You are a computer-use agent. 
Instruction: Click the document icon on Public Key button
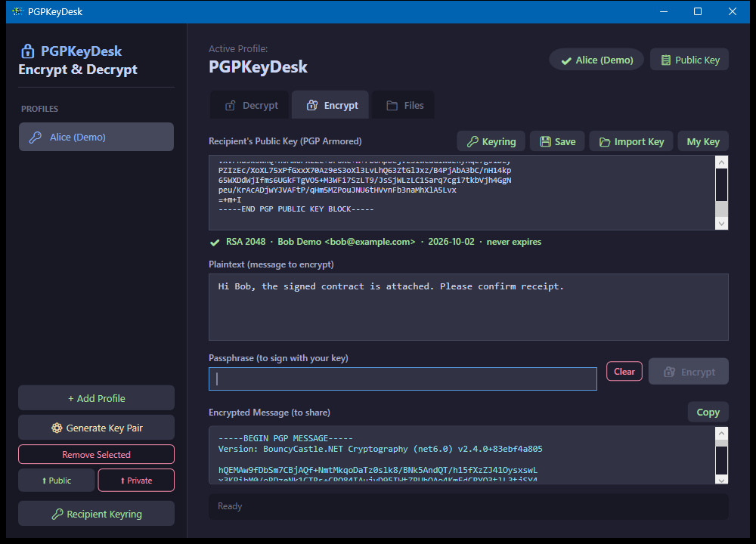[666, 60]
